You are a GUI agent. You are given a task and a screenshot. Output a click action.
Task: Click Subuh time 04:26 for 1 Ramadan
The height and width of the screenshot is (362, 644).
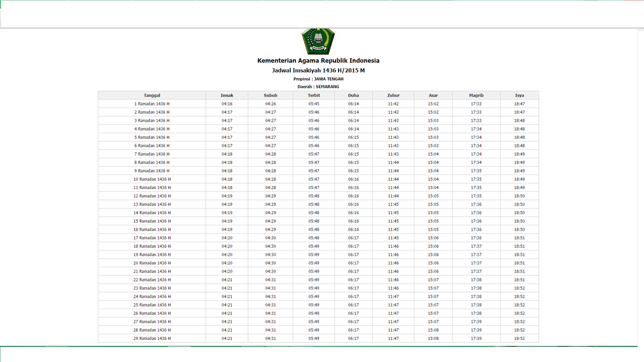tap(271, 104)
